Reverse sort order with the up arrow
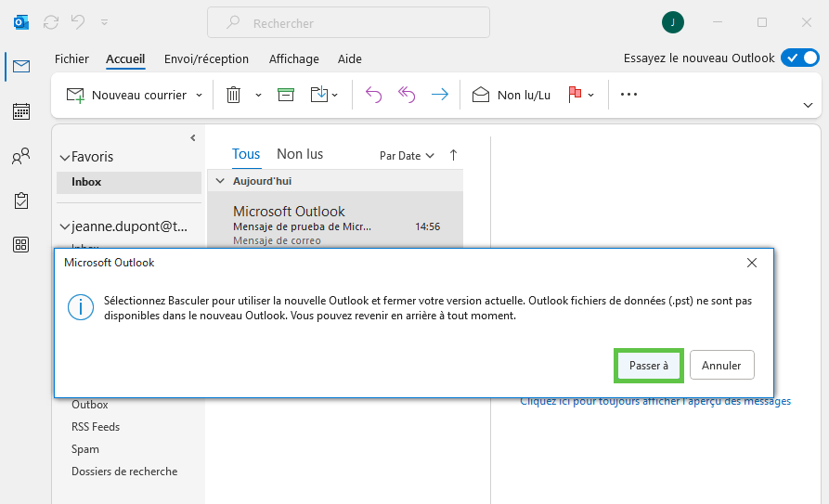The width and height of the screenshot is (829, 504). tap(453, 155)
